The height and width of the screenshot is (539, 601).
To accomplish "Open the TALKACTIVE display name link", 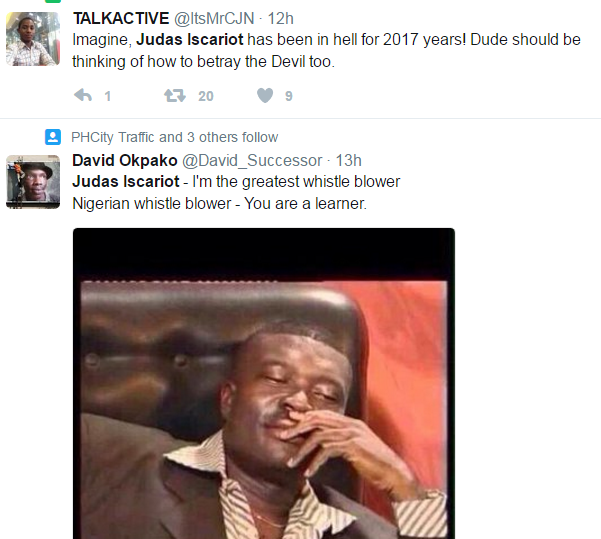I will (x=121, y=18).
